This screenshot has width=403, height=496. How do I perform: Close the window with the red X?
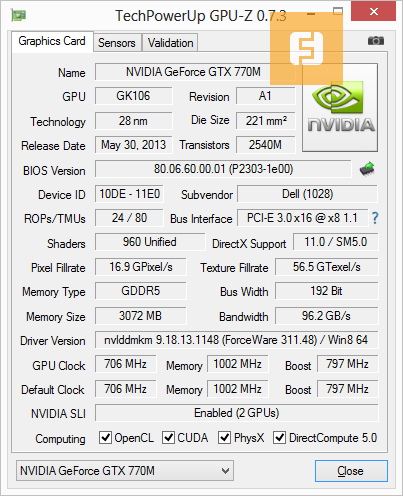(374, 11)
